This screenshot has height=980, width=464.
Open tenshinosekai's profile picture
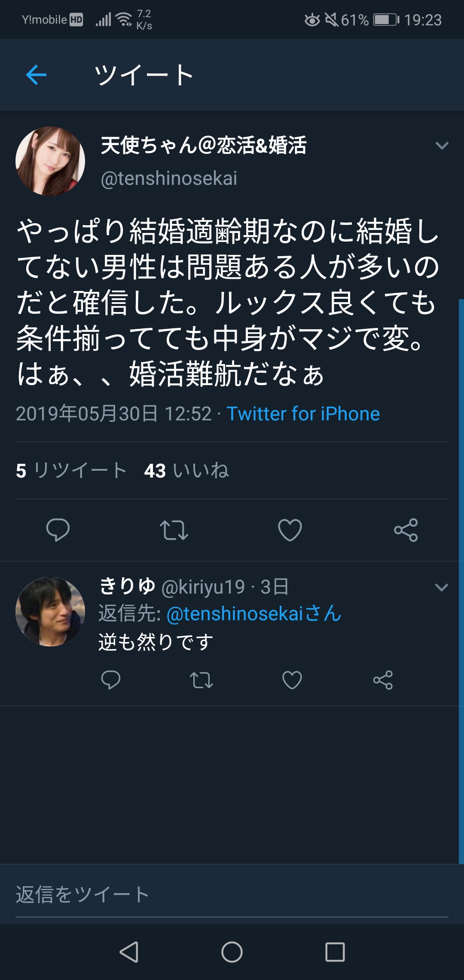[50, 161]
